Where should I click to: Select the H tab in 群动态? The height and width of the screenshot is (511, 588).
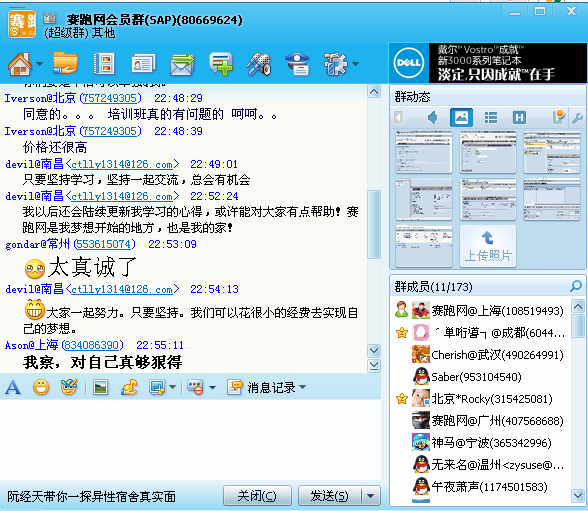tap(519, 118)
